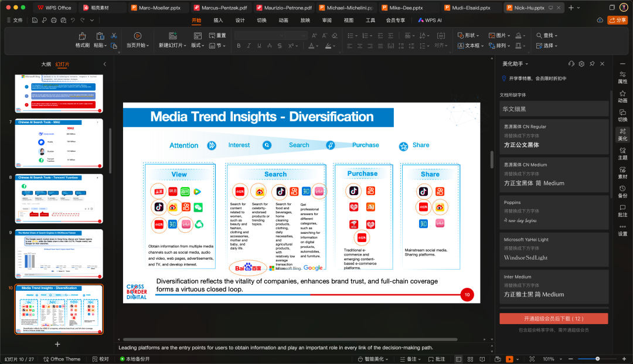Click the Find (查找) magnifier icon
The height and width of the screenshot is (364, 633).
tap(539, 36)
